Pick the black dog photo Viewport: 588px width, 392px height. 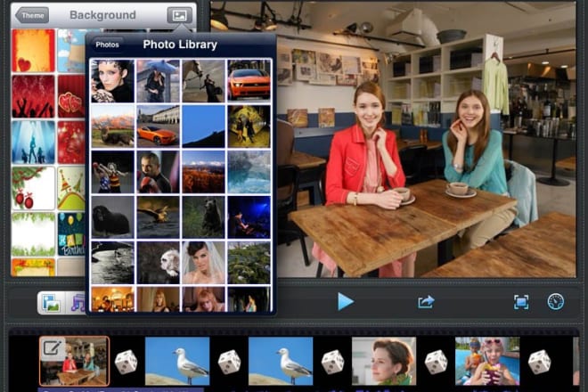click(x=112, y=217)
